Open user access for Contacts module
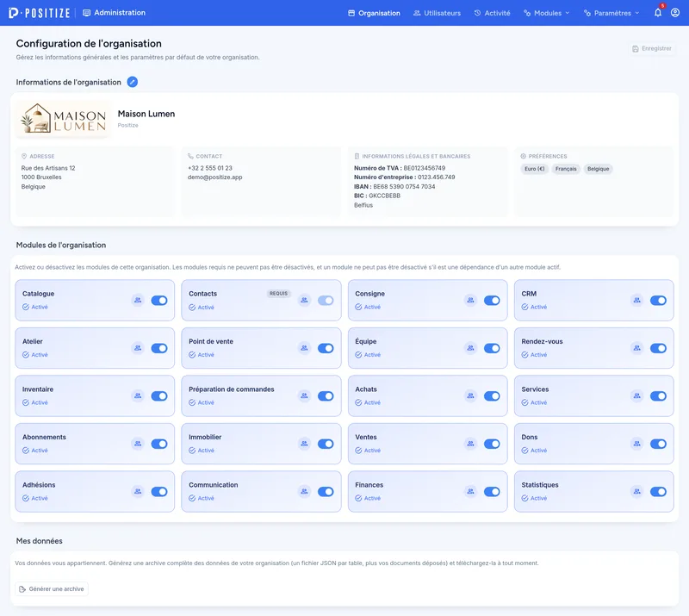The image size is (689, 616). [x=304, y=301]
